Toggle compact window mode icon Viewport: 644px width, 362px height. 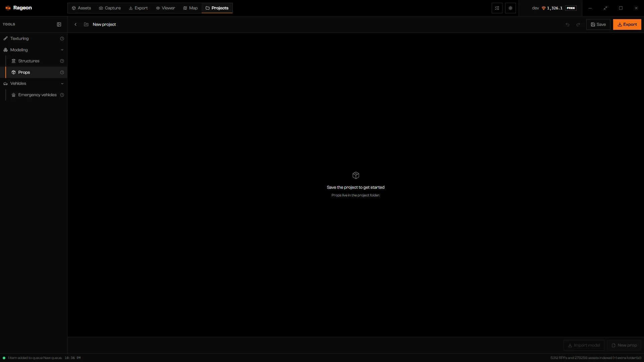point(605,8)
